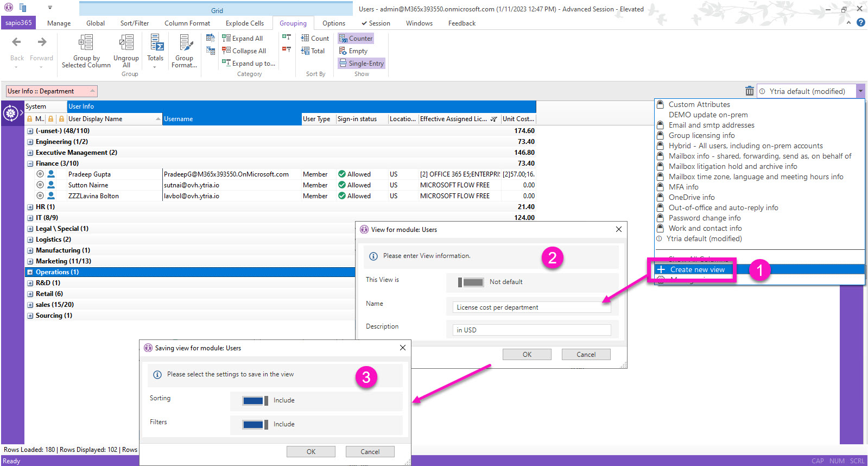Open the Sort/Filter ribbon tab
The width and height of the screenshot is (868, 466).
click(x=135, y=23)
